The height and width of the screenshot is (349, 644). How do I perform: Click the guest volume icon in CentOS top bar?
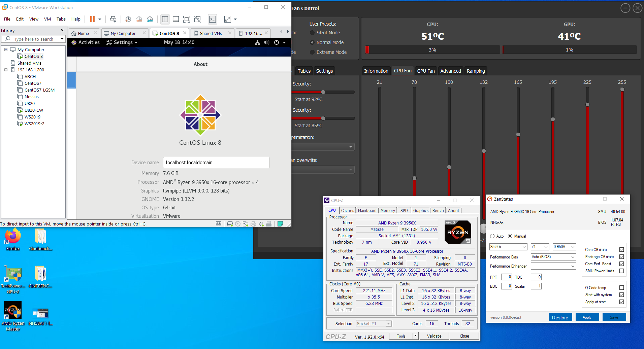click(267, 42)
